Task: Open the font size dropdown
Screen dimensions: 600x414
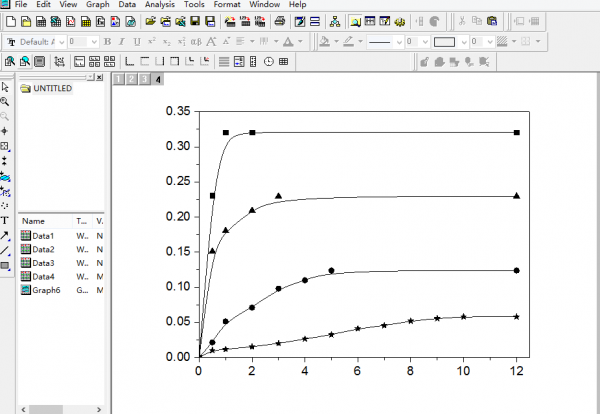Action: pos(94,42)
